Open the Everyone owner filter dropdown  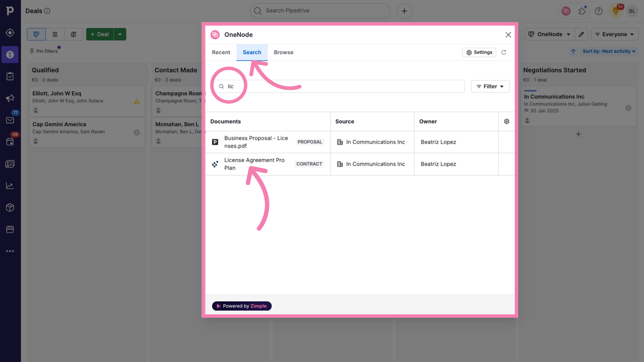click(x=614, y=34)
